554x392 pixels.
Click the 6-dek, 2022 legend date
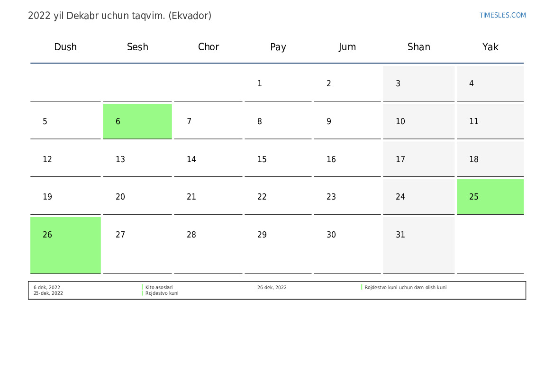(x=47, y=287)
